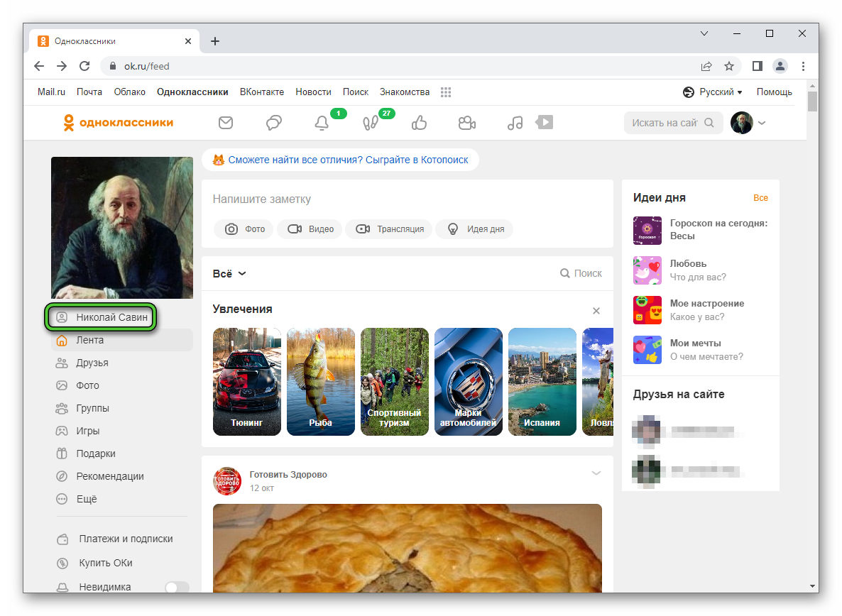Open the Спортивный туризм hobby card
This screenshot has height=616, width=842.
pyautogui.click(x=394, y=382)
